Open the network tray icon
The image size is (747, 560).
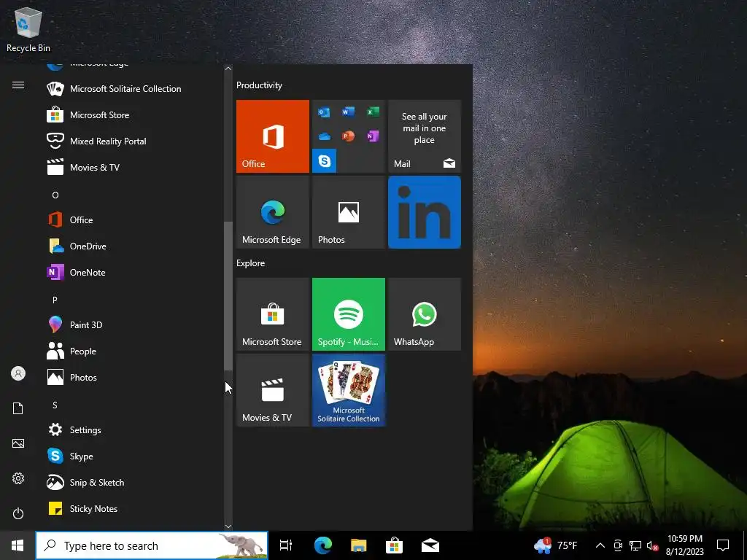coord(635,545)
